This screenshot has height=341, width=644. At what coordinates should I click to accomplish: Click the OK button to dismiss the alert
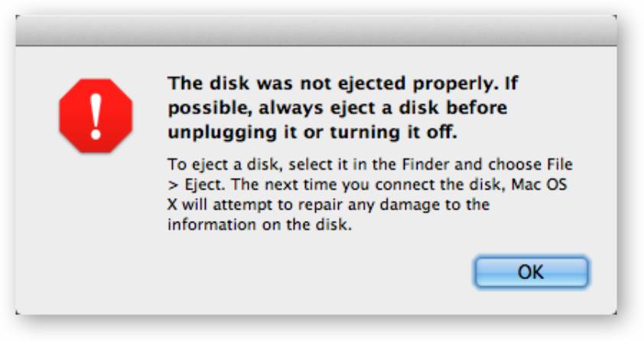coord(532,271)
